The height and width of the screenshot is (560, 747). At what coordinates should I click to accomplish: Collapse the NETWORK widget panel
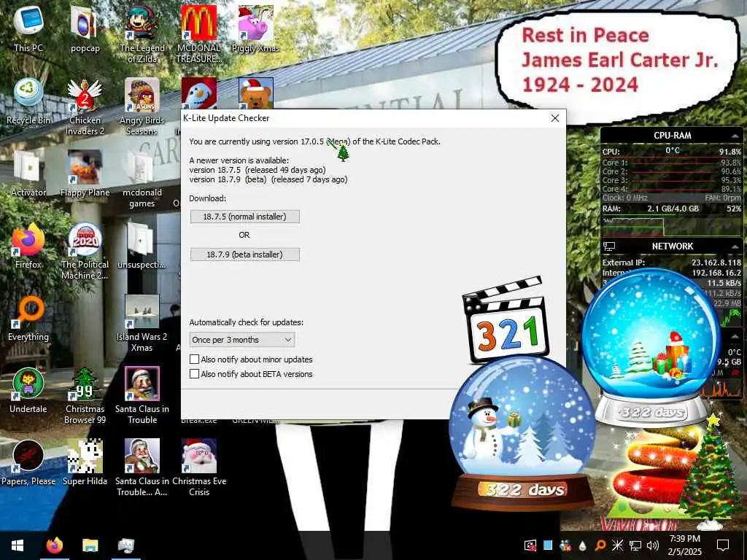[735, 246]
